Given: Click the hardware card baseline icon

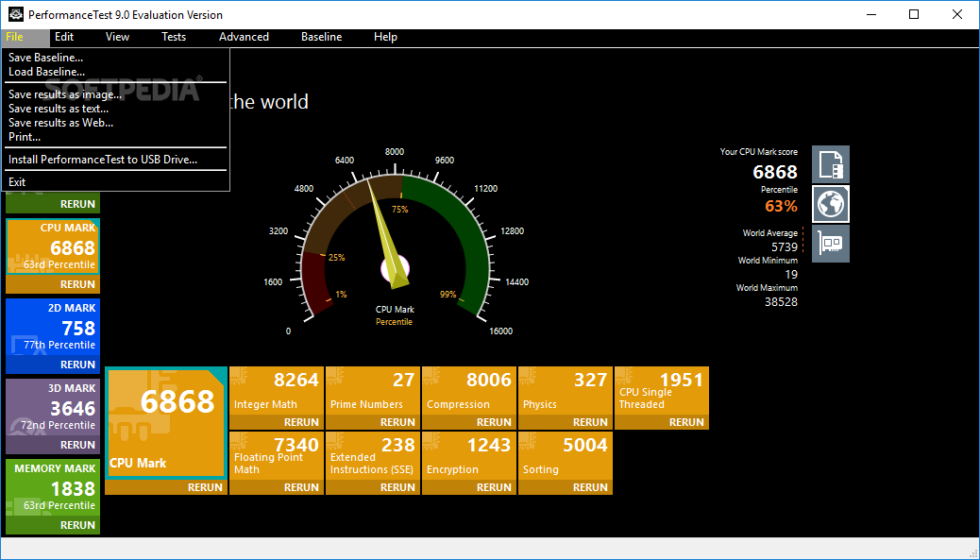Looking at the screenshot, I should (831, 244).
